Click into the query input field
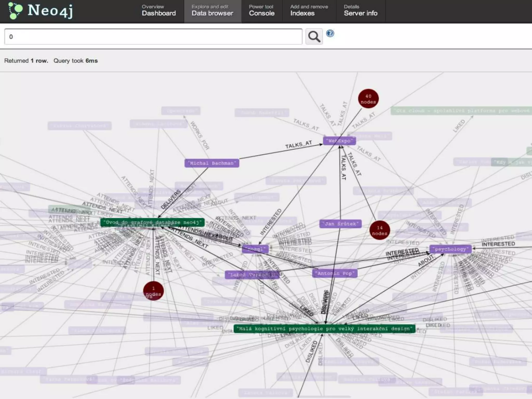The width and height of the screenshot is (532, 399). (x=153, y=37)
